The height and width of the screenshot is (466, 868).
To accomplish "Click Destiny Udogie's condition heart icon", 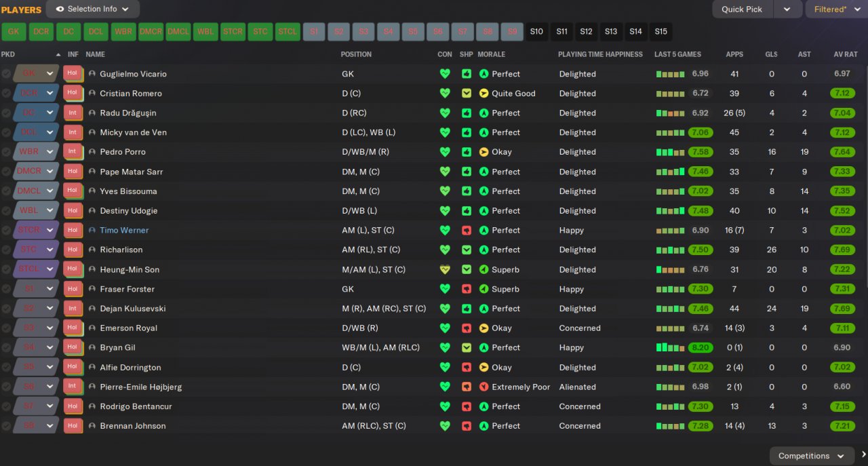I will click(x=445, y=211).
